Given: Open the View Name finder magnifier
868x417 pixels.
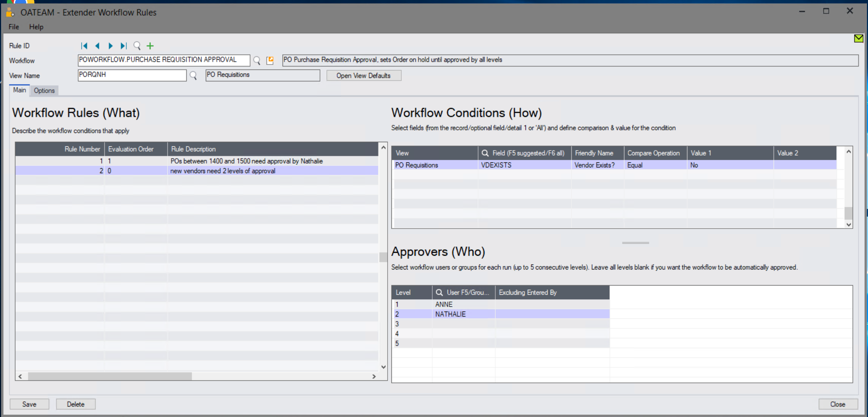Looking at the screenshot, I should (193, 75).
